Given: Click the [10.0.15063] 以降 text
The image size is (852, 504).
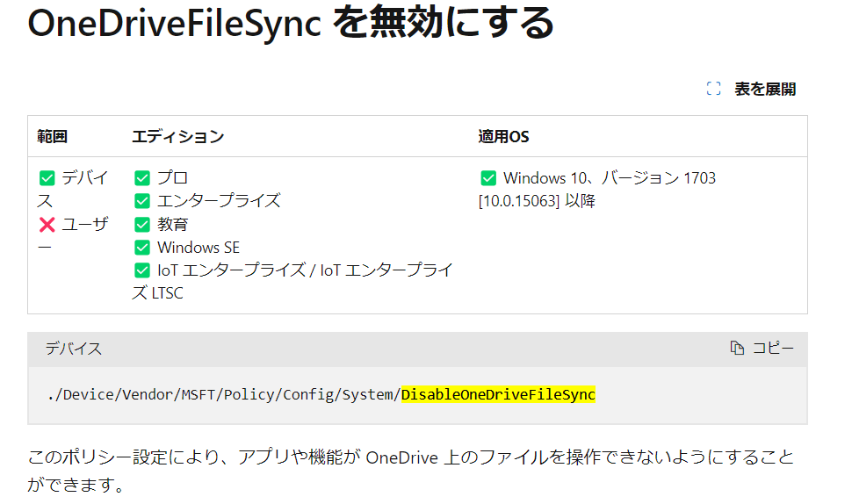Looking at the screenshot, I should click(x=537, y=201).
